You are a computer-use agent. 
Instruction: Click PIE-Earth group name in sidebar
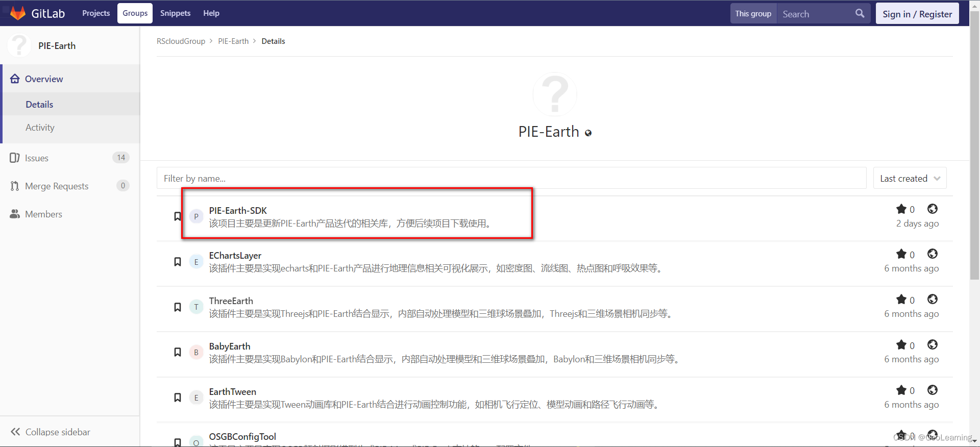(57, 45)
